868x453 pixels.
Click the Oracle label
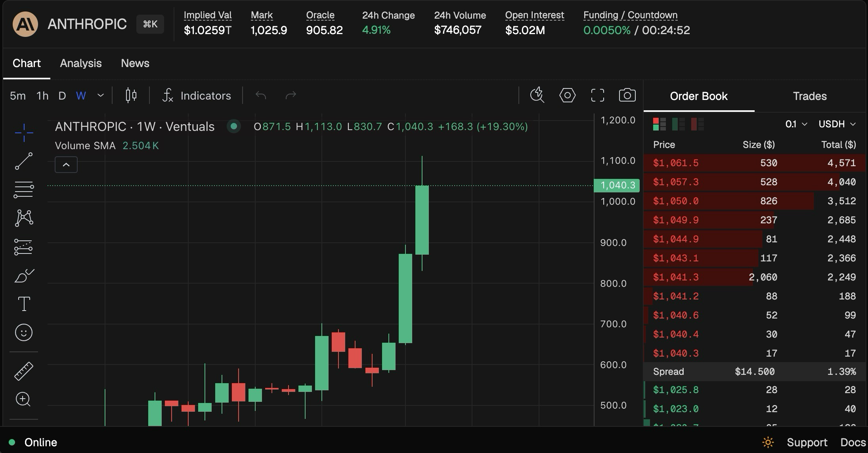click(320, 15)
